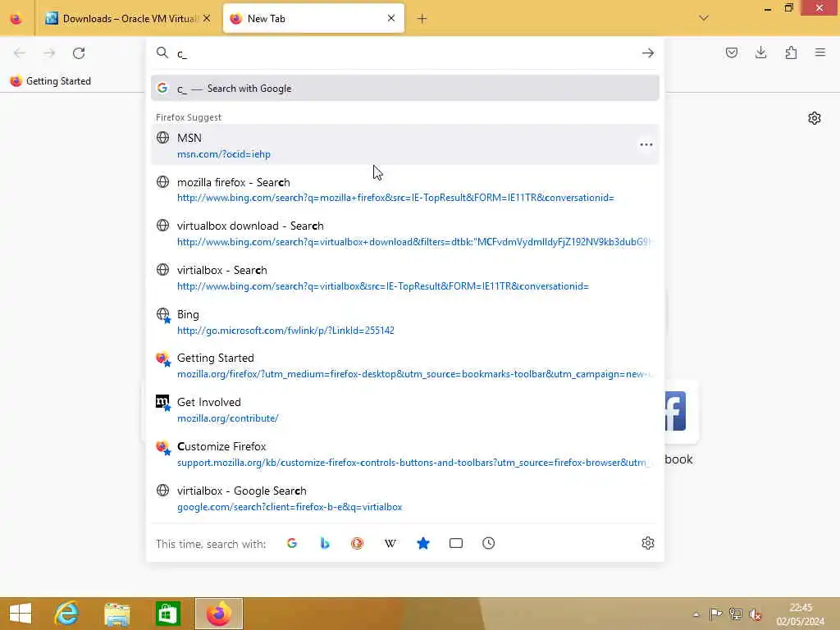This screenshot has height=630, width=840.
Task: Open Getting Started bookmark in toolbar
Action: click(x=51, y=81)
